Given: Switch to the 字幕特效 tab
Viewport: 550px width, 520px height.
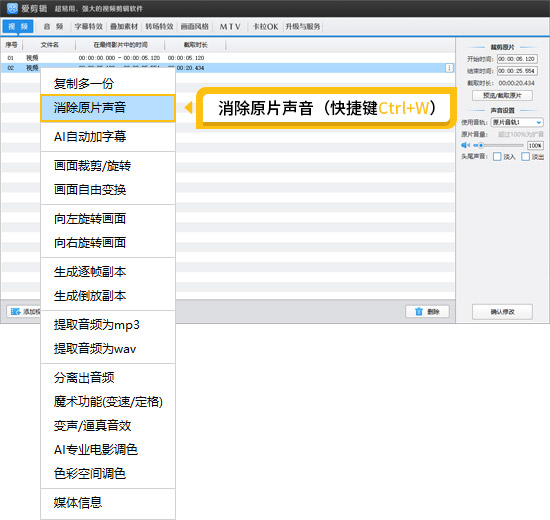Looking at the screenshot, I should [x=89, y=27].
